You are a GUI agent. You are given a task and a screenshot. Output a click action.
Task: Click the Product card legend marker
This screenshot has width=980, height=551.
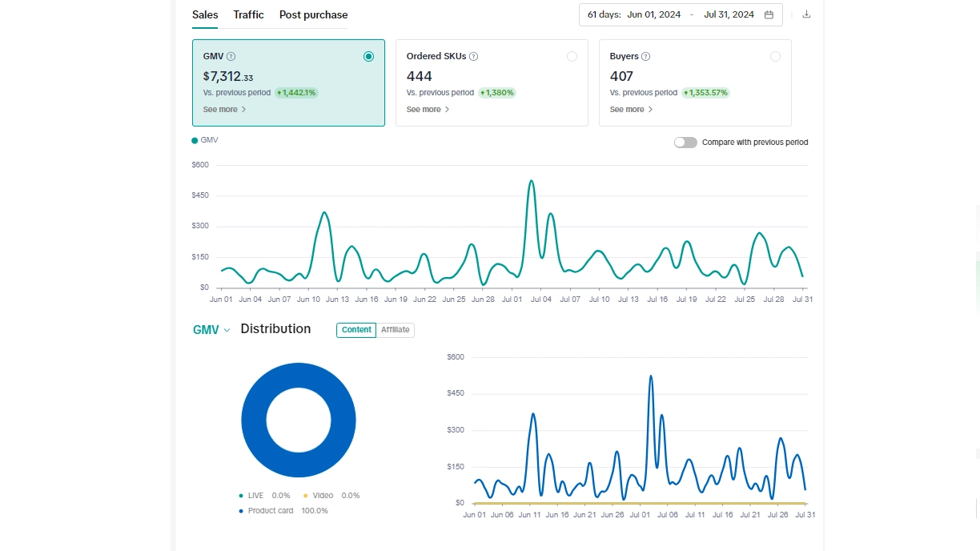point(241,511)
